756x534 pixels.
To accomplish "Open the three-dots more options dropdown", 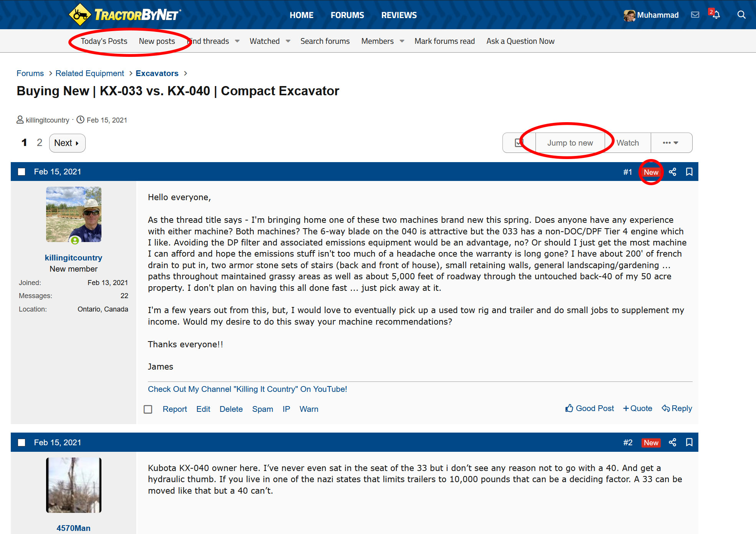I will pyautogui.click(x=671, y=143).
